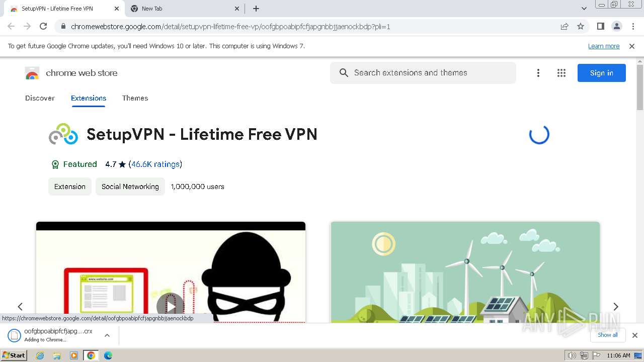644x362 pixels.
Task: Click the volume speaker tray icon
Action: click(x=572, y=355)
